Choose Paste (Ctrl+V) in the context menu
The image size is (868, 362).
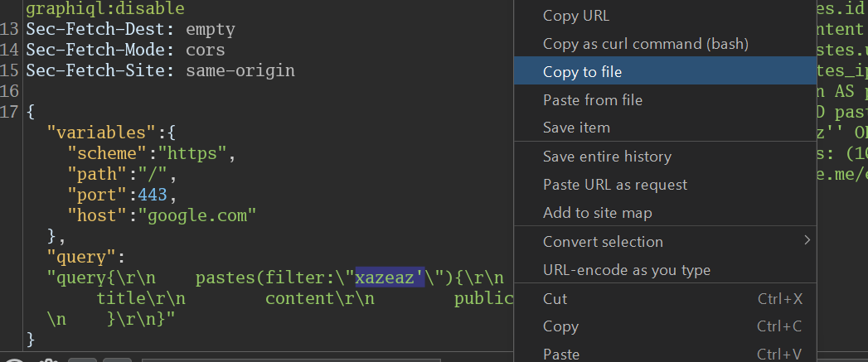pos(665,353)
